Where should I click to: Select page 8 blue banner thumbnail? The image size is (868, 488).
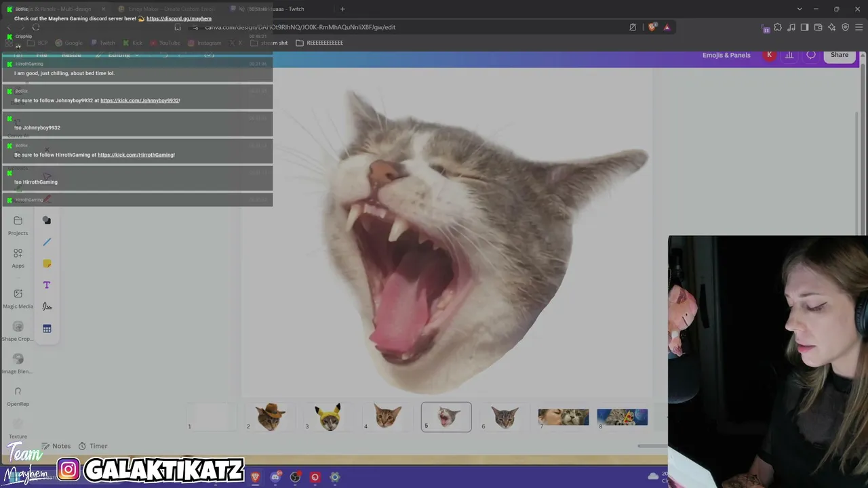point(623,417)
